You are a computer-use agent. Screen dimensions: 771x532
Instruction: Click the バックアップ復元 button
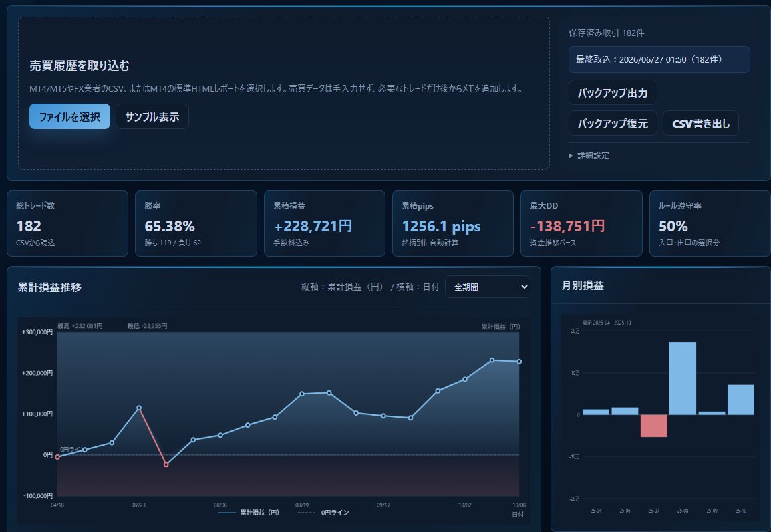613,124
